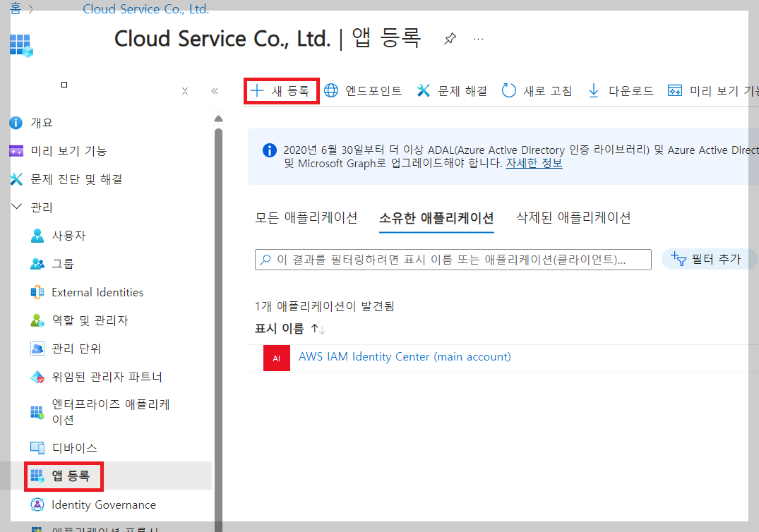Viewport: 759px width, 532px height.
Task: Open 미리 보기 기능 in the top toolbar
Action: point(713,90)
